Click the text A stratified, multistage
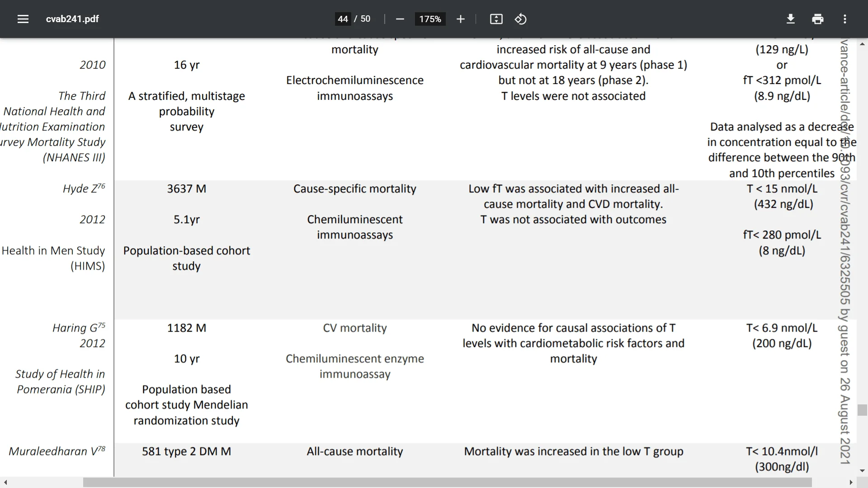 [x=187, y=96]
